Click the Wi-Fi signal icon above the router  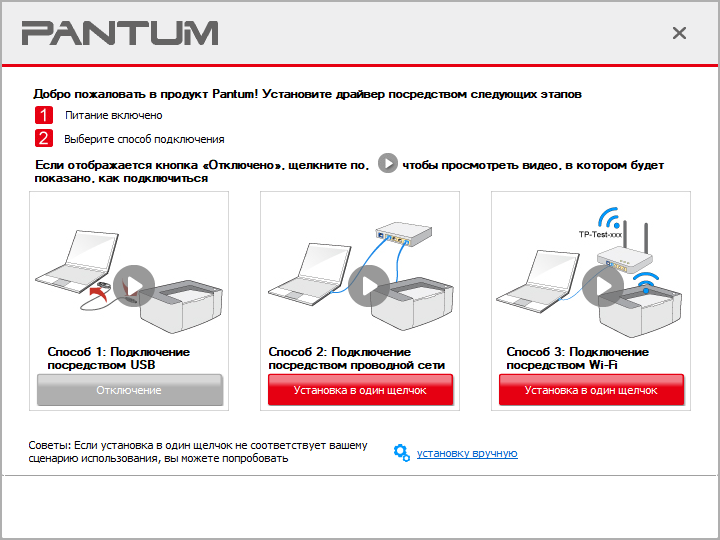[x=610, y=217]
